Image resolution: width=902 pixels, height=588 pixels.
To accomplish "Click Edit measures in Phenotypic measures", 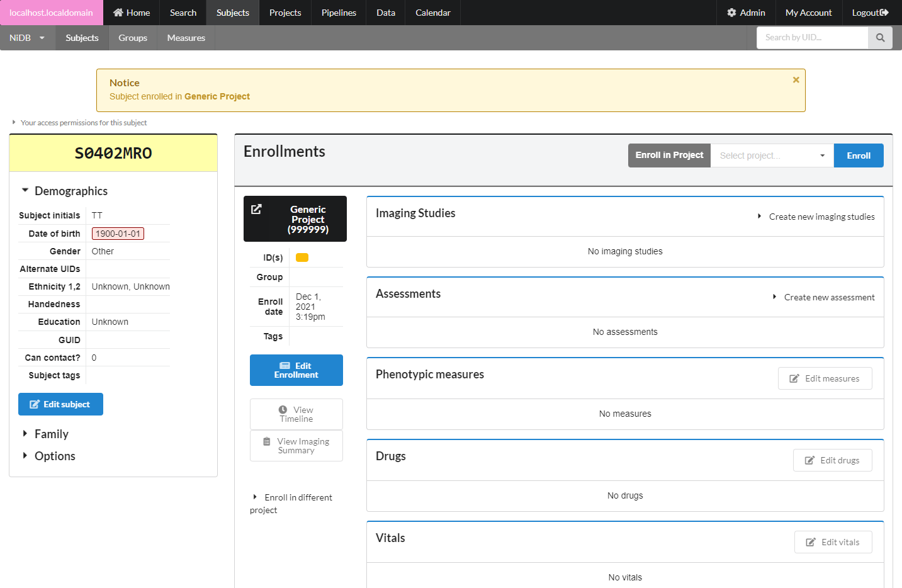I will 825,378.
